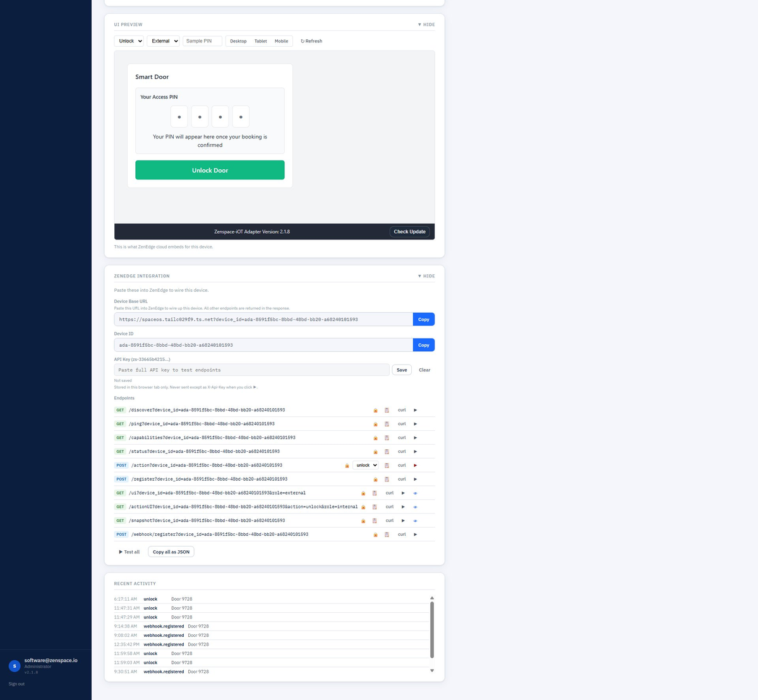Run the /capabilities endpoint play icon
758x700 pixels.
click(x=415, y=438)
